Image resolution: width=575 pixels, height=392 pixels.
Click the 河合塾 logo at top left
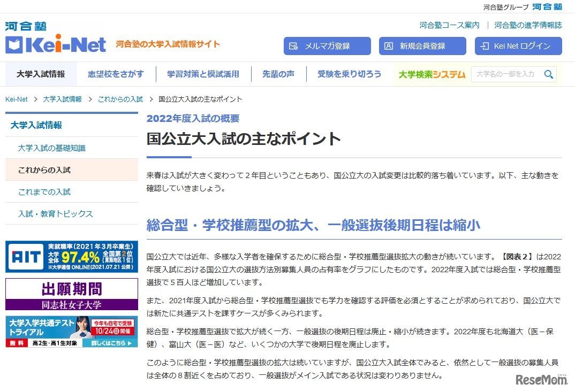click(26, 25)
